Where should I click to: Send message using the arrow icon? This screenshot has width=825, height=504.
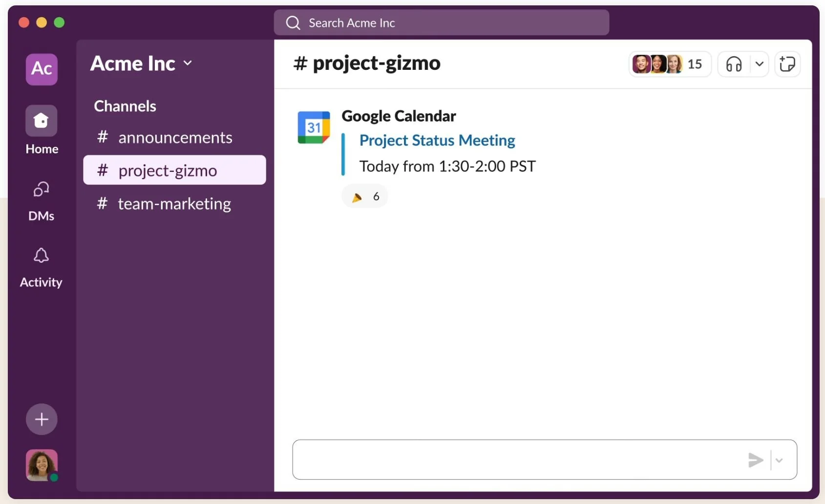(x=755, y=460)
